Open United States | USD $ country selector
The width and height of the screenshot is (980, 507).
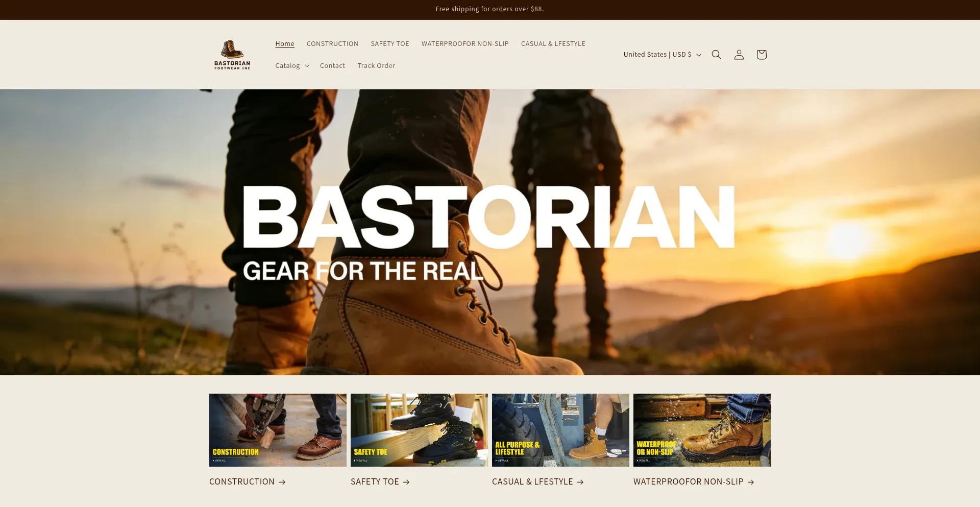tap(662, 55)
